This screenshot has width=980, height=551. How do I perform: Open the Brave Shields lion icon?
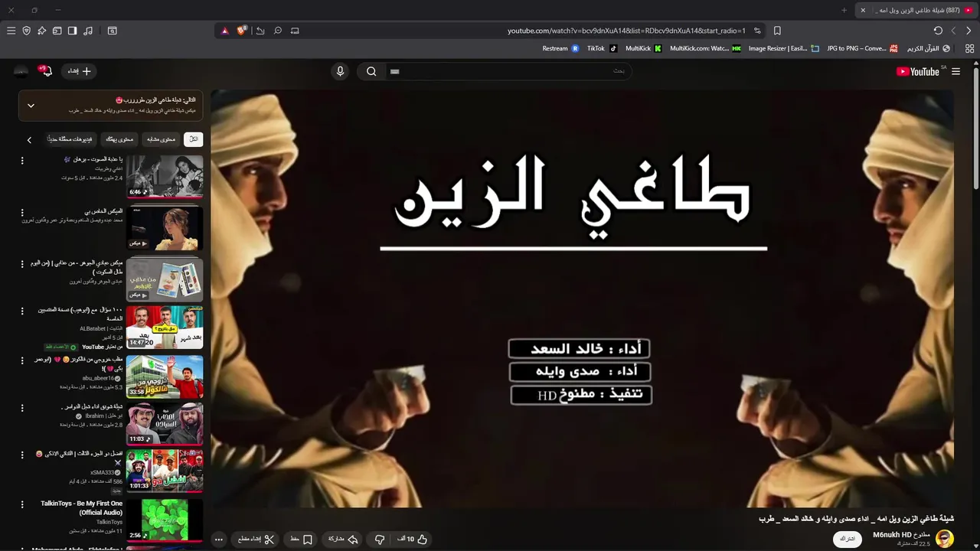click(242, 31)
